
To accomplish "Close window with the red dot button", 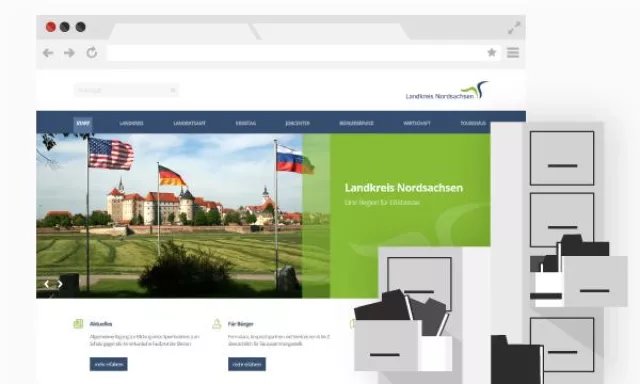I will tap(51, 27).
